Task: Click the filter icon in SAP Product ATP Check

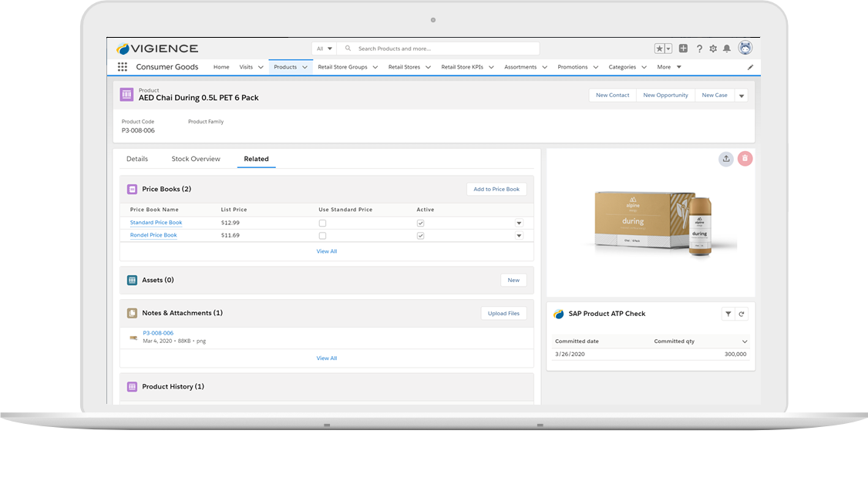Action: coord(728,314)
